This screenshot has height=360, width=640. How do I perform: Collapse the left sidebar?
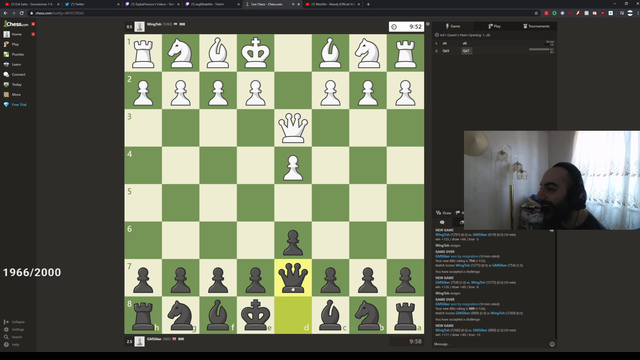click(x=14, y=322)
